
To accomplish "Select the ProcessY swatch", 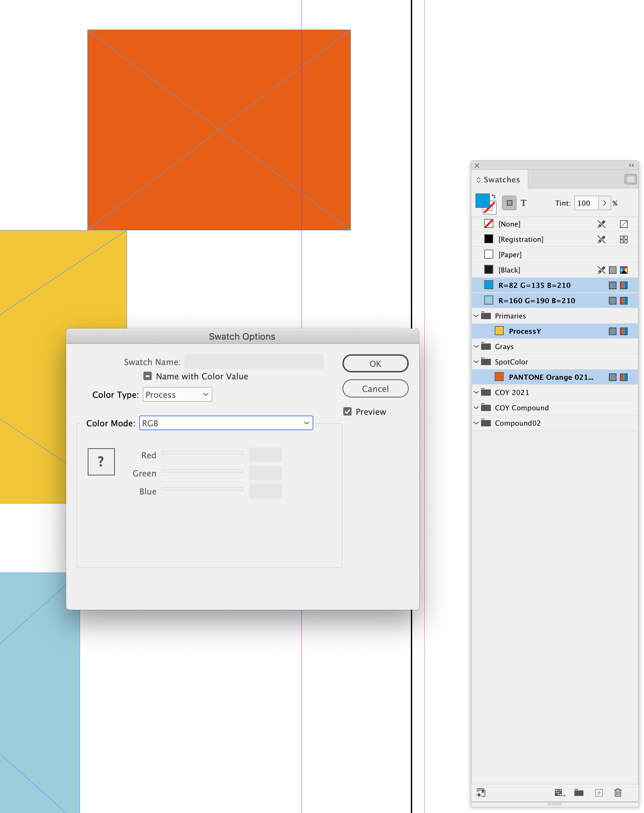I will click(554, 331).
